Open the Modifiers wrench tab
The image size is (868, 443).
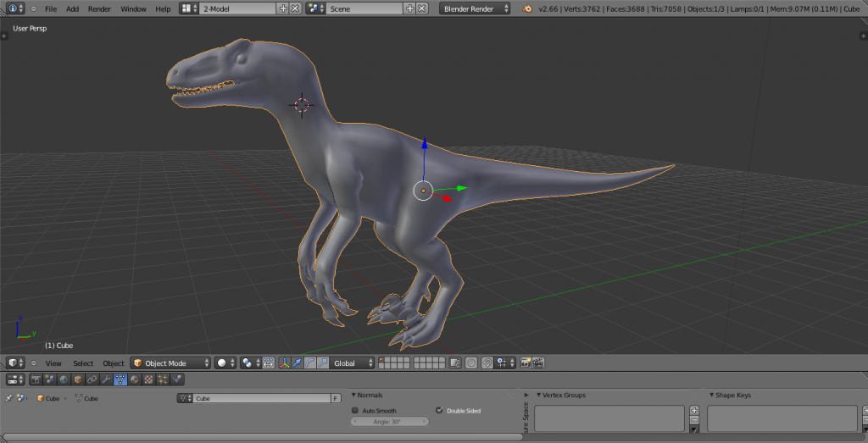coord(106,379)
